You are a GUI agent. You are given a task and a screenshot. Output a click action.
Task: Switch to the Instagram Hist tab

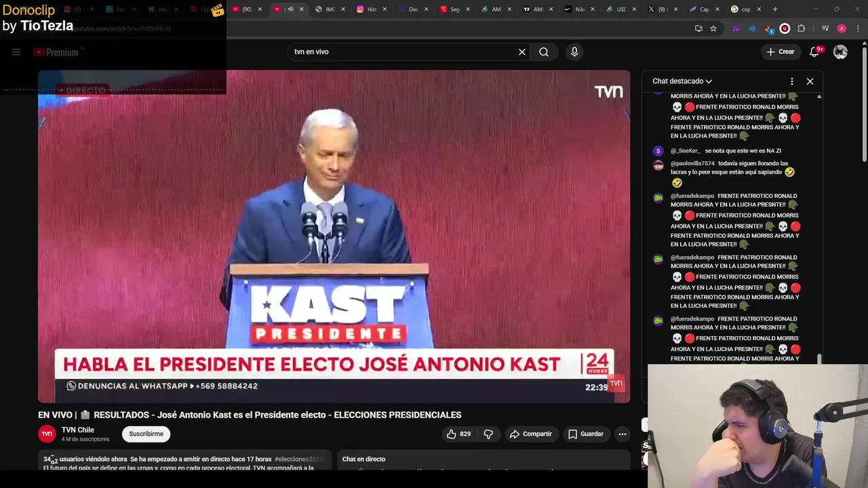372,9
